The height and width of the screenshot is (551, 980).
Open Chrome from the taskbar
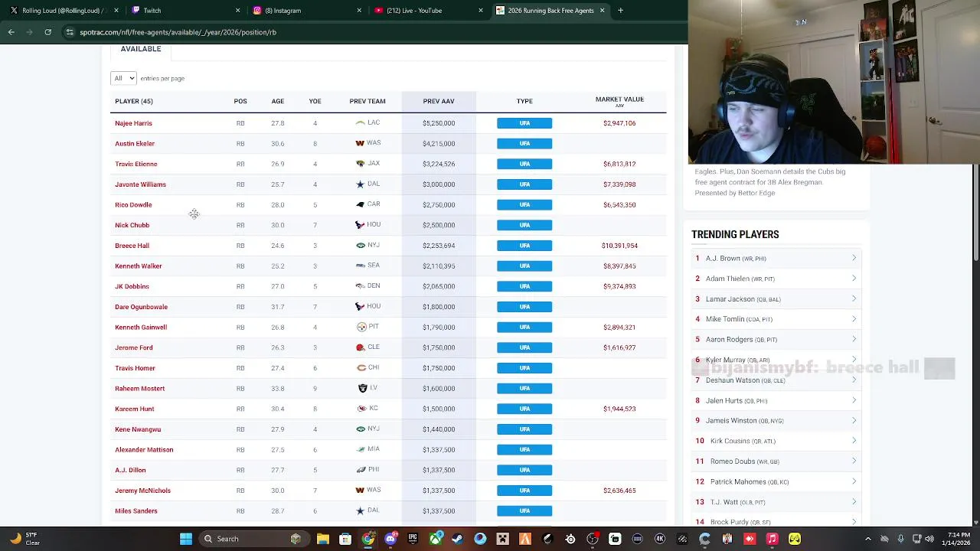coord(368,539)
